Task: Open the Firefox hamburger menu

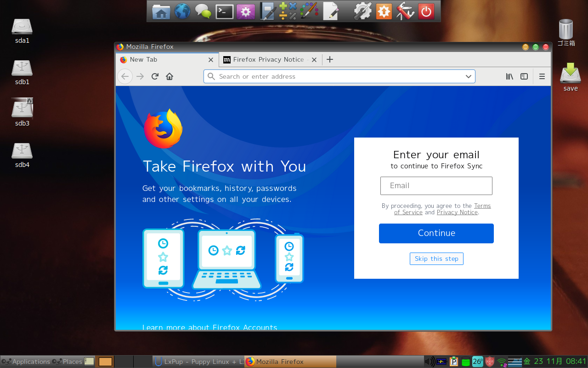Action: 542,76
